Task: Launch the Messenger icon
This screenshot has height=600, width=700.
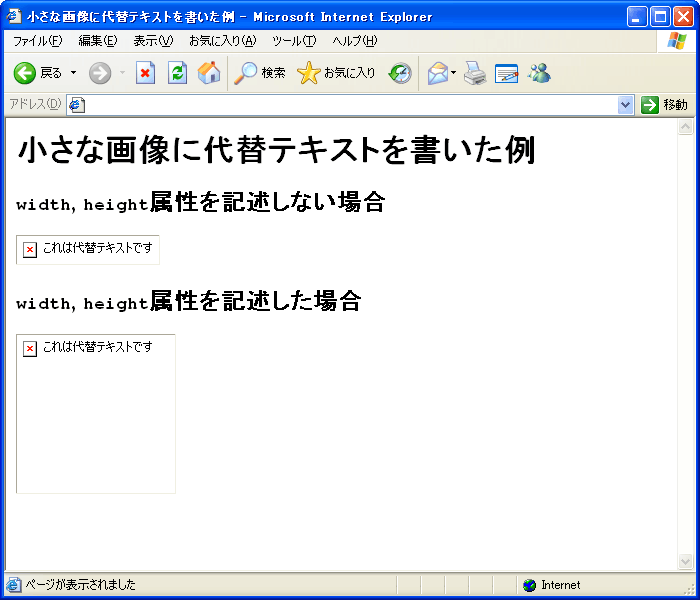Action: pyautogui.click(x=540, y=73)
